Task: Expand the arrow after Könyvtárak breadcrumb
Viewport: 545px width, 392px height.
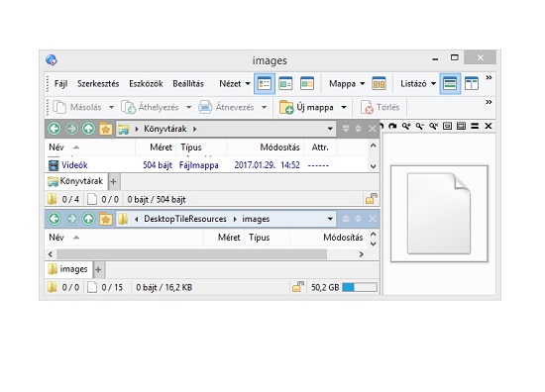Action: [x=194, y=129]
